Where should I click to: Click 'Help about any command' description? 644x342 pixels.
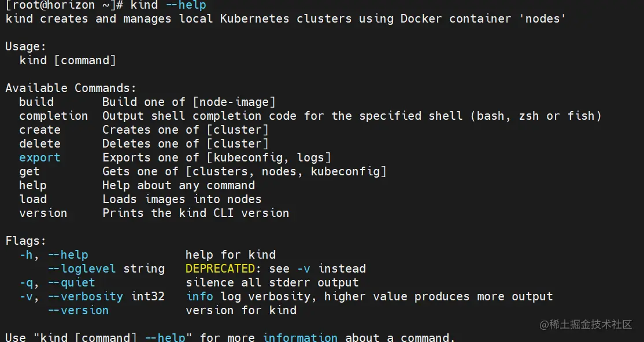coord(179,185)
